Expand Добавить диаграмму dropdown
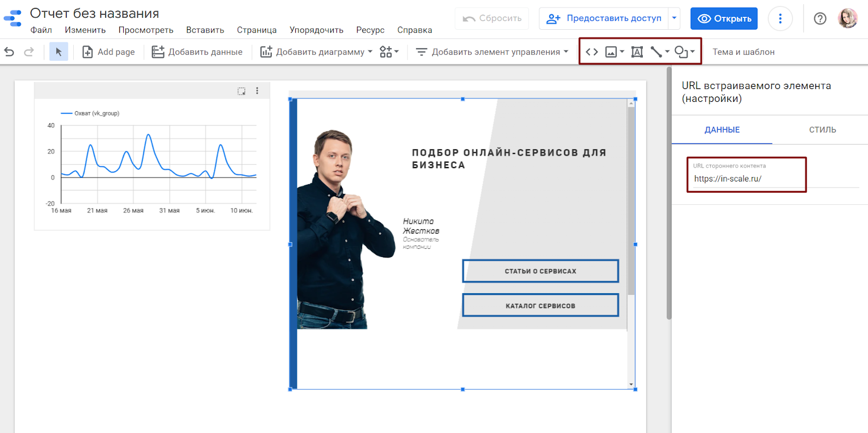Image resolution: width=868 pixels, height=433 pixels. click(x=370, y=52)
